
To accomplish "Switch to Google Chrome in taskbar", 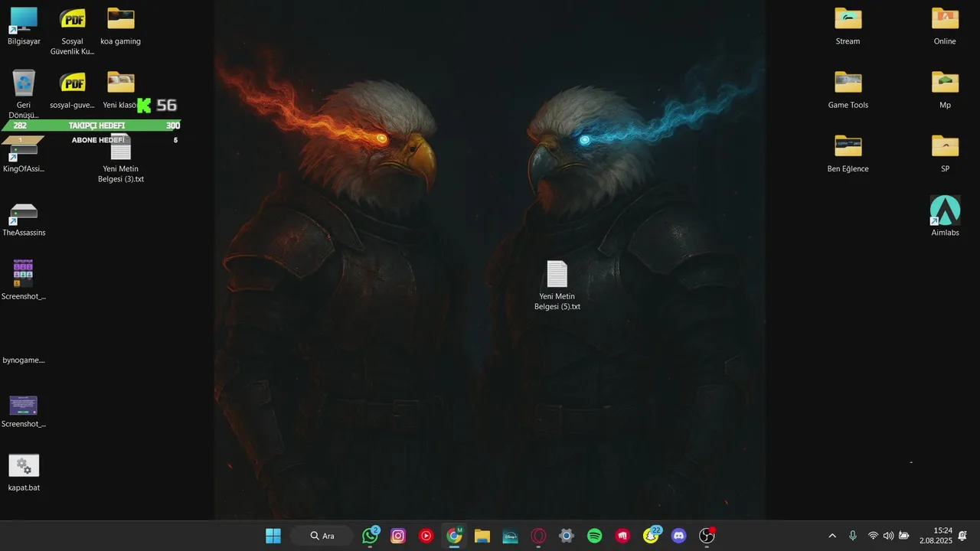I will click(455, 536).
